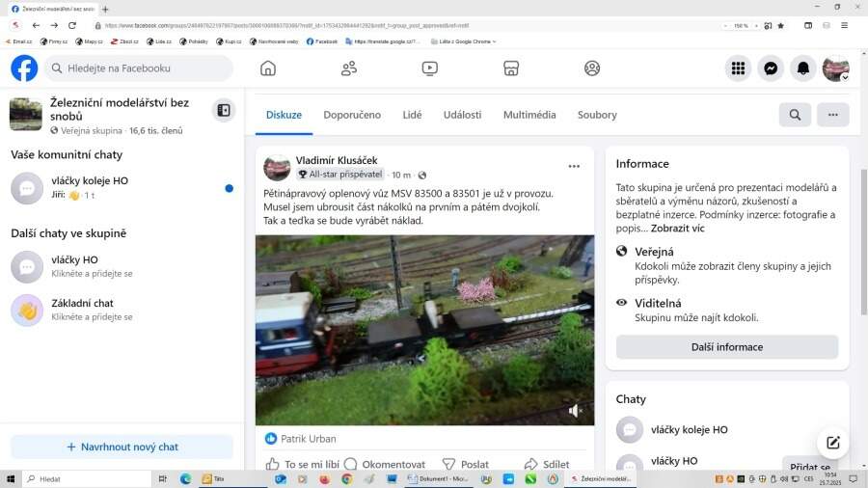Open vláčky koleje HO under Chaty panel

[x=727, y=429]
